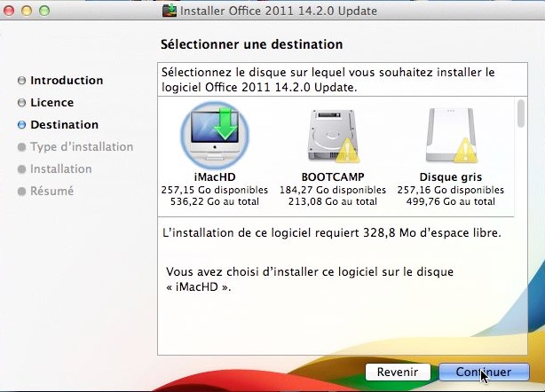Click the disk list vertical scrollbar
Viewport: 545px width, 392px height.
521,114
